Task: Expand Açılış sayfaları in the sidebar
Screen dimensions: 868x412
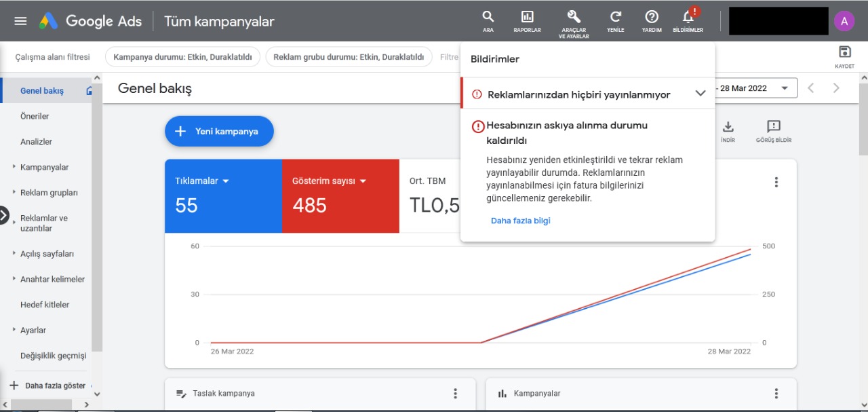Action: pyautogui.click(x=14, y=254)
